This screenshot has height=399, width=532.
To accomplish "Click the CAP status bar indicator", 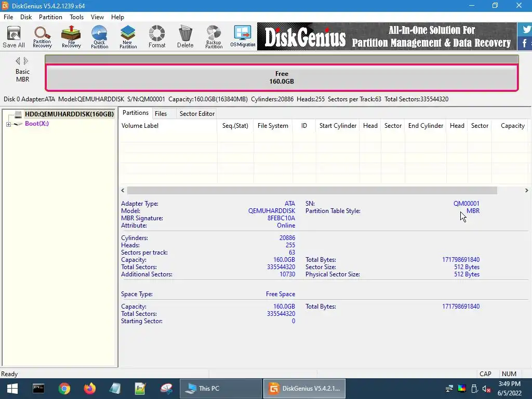I will click(x=485, y=374).
